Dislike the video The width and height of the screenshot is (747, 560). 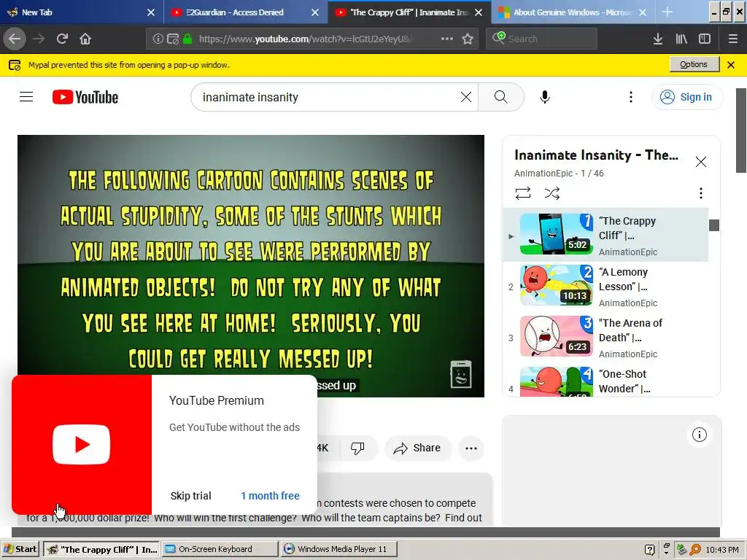[357, 448]
